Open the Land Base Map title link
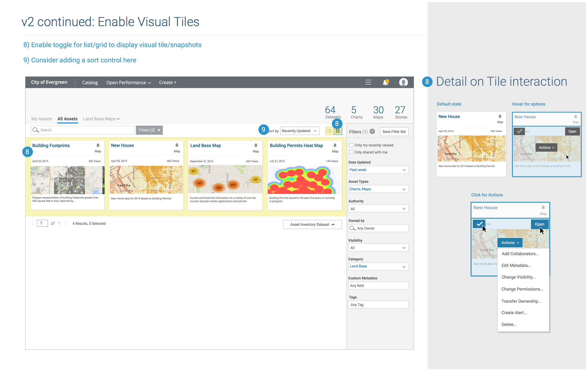The image size is (588, 370). pyautogui.click(x=206, y=145)
